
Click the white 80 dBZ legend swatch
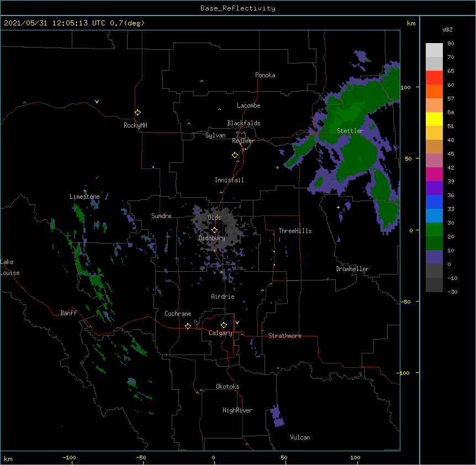pyautogui.click(x=434, y=50)
